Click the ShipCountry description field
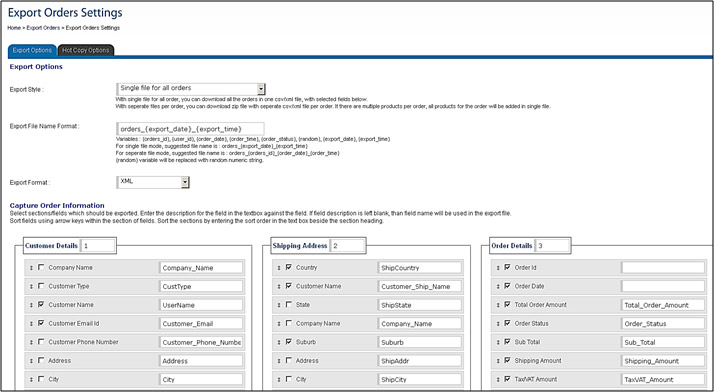The width and height of the screenshot is (714, 392). pyautogui.click(x=420, y=268)
